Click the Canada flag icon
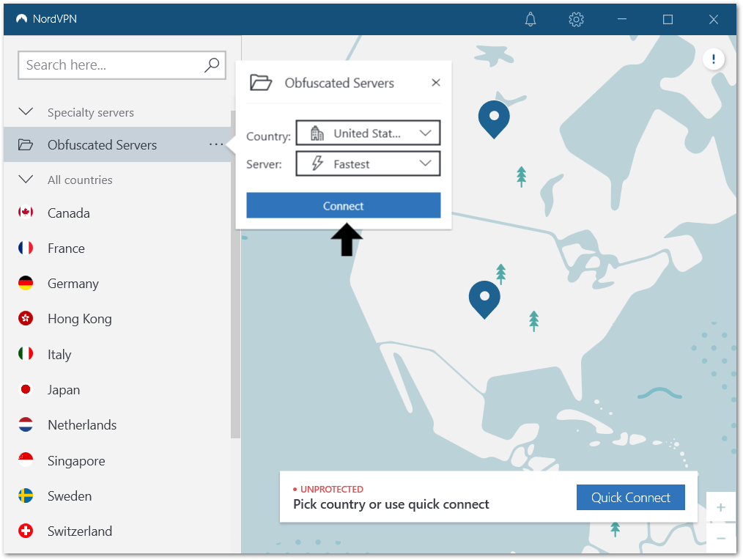 click(26, 212)
